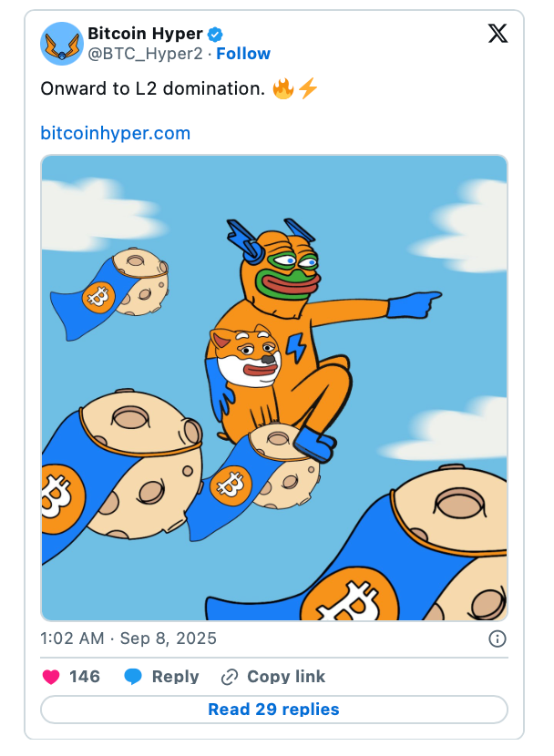Open the tweet's cartoon image

(274, 388)
